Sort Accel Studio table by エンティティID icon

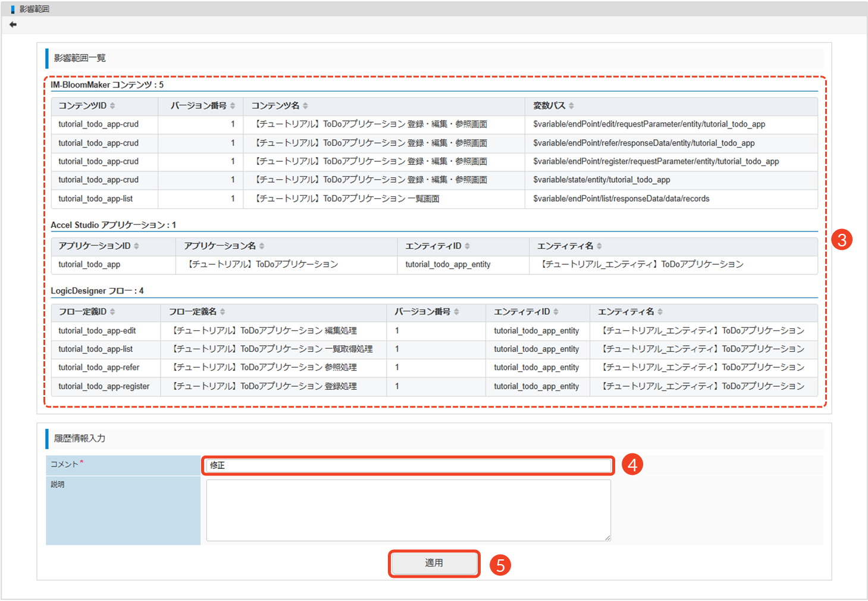click(x=467, y=246)
